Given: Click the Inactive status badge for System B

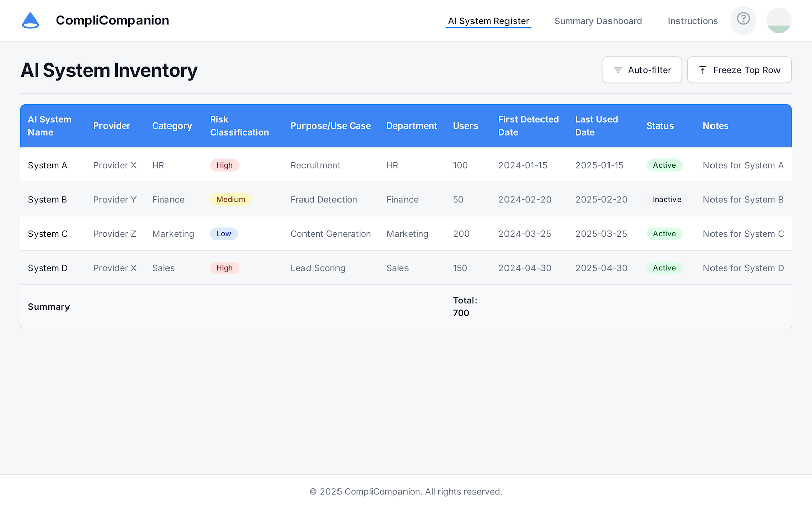Looking at the screenshot, I should 666,200.
